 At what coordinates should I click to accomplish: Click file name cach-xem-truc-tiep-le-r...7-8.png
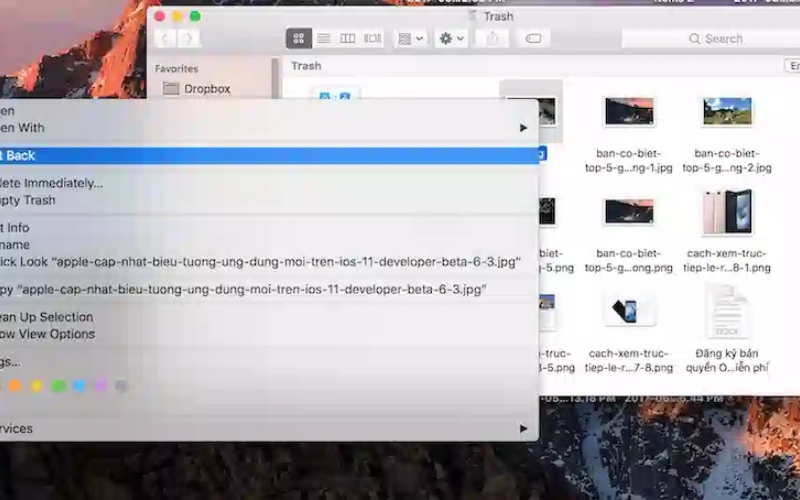[629, 361]
